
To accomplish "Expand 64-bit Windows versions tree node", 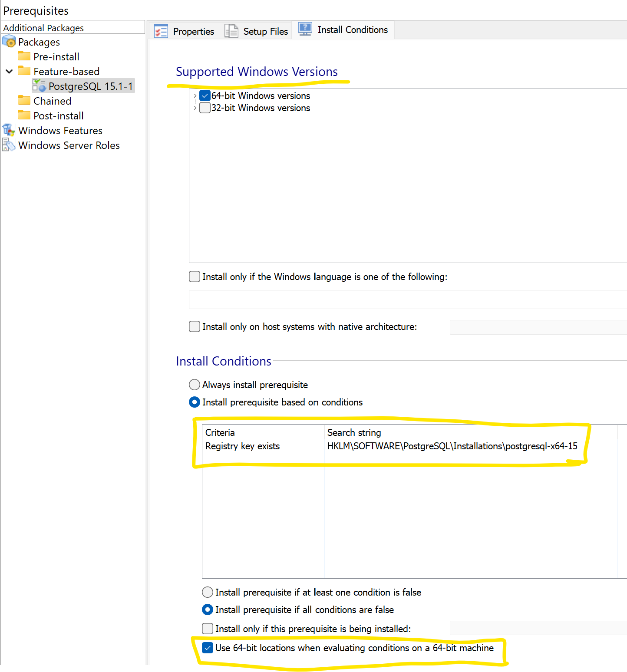I will [195, 96].
